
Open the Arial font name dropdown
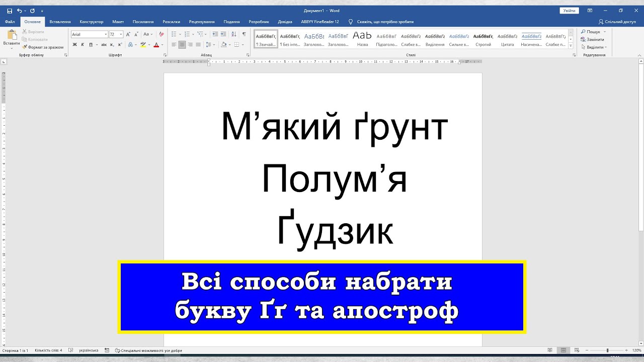pos(106,34)
